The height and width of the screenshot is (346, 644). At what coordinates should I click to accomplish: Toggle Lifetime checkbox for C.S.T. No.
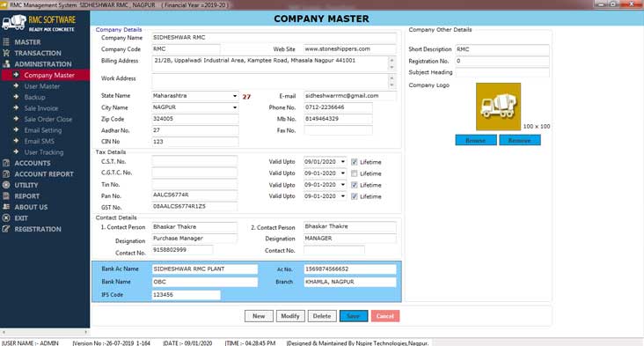pyautogui.click(x=354, y=162)
